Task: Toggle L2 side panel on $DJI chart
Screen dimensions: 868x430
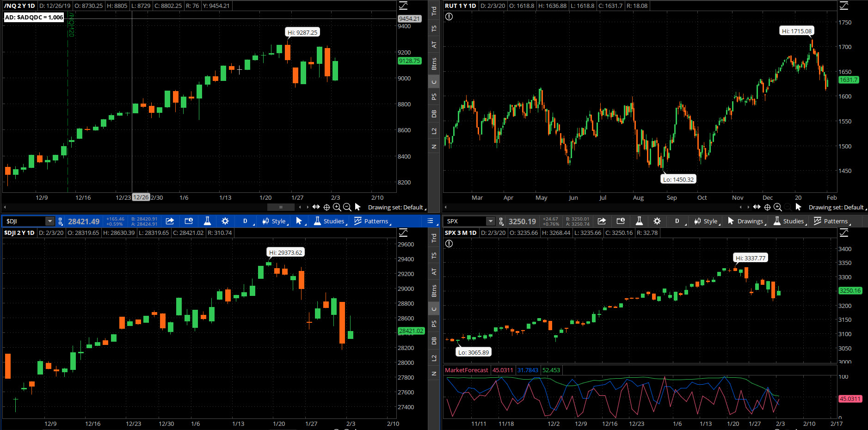Action: coord(434,358)
